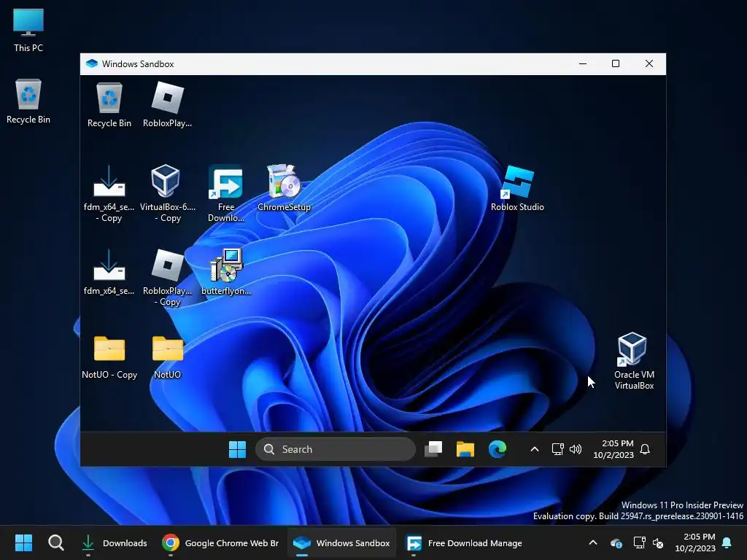Minimize the Windows Sandbox window
The image size is (747, 560).
click(x=583, y=64)
